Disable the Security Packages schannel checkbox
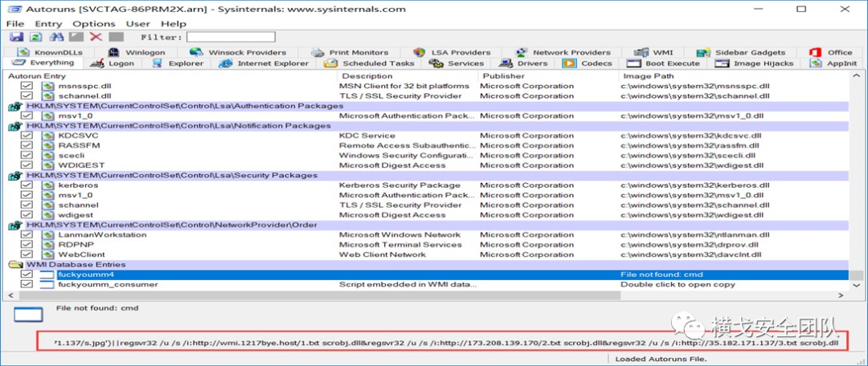Image resolution: width=868 pixels, height=366 pixels. pyautogui.click(x=27, y=205)
